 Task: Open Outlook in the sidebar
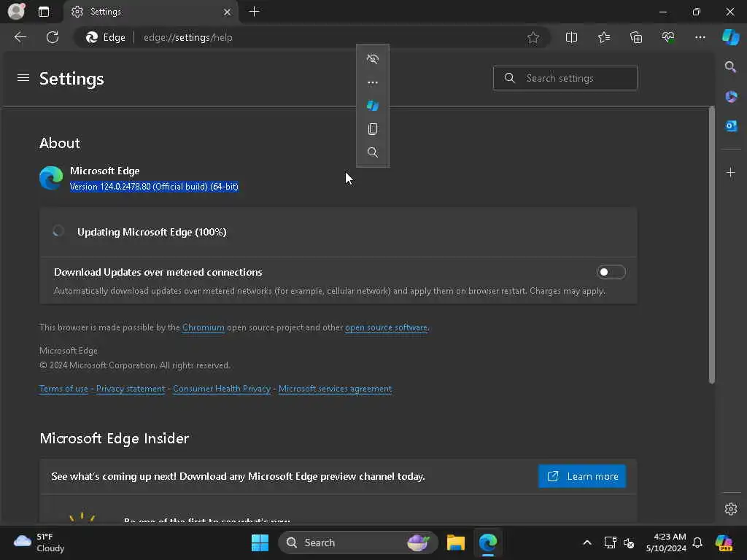[731, 125]
